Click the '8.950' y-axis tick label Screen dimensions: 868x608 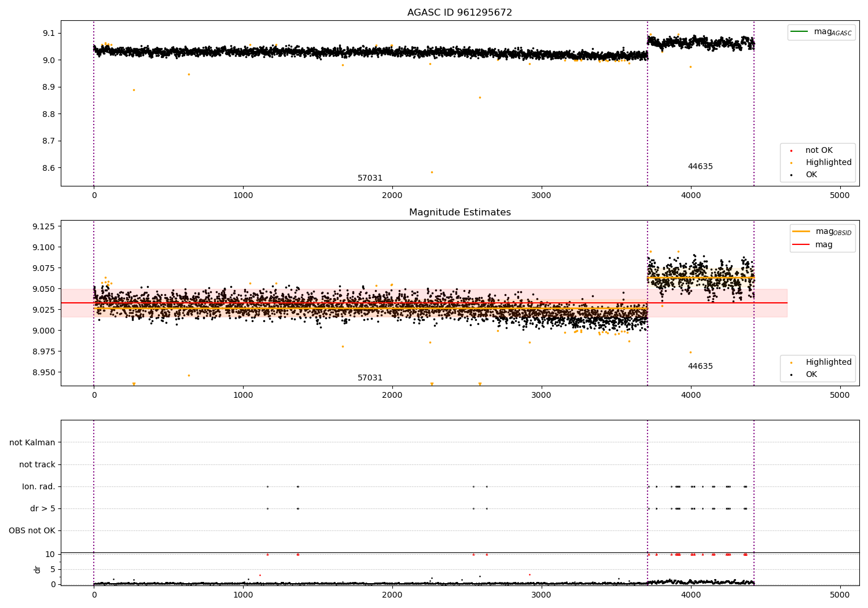point(44,373)
